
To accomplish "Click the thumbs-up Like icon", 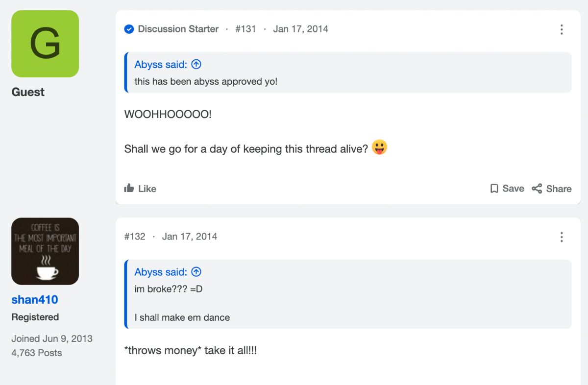I will coord(129,188).
